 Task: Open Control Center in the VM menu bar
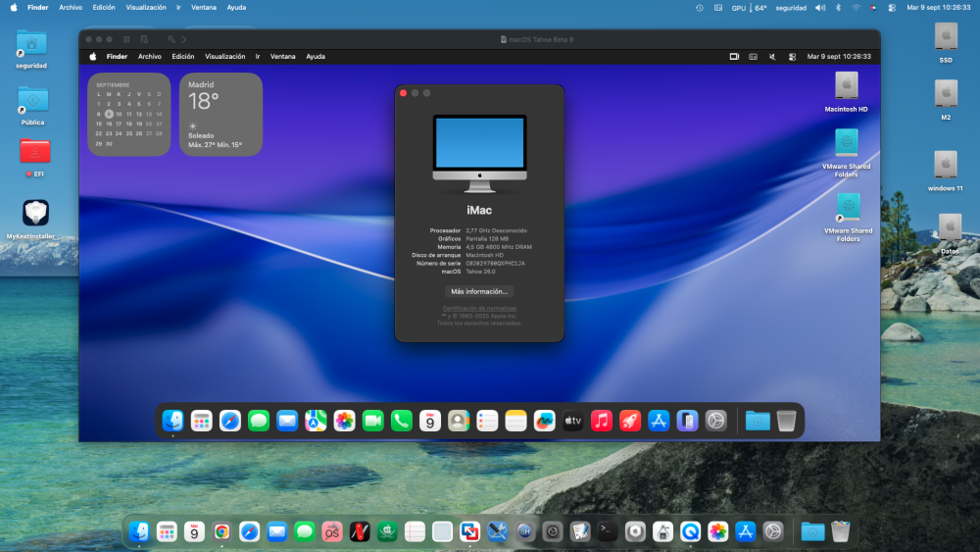(x=792, y=56)
